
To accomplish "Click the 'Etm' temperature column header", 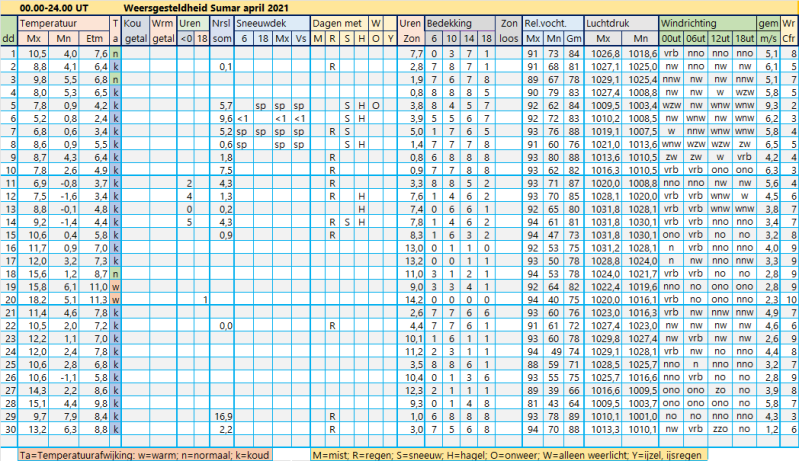I will coord(94,38).
